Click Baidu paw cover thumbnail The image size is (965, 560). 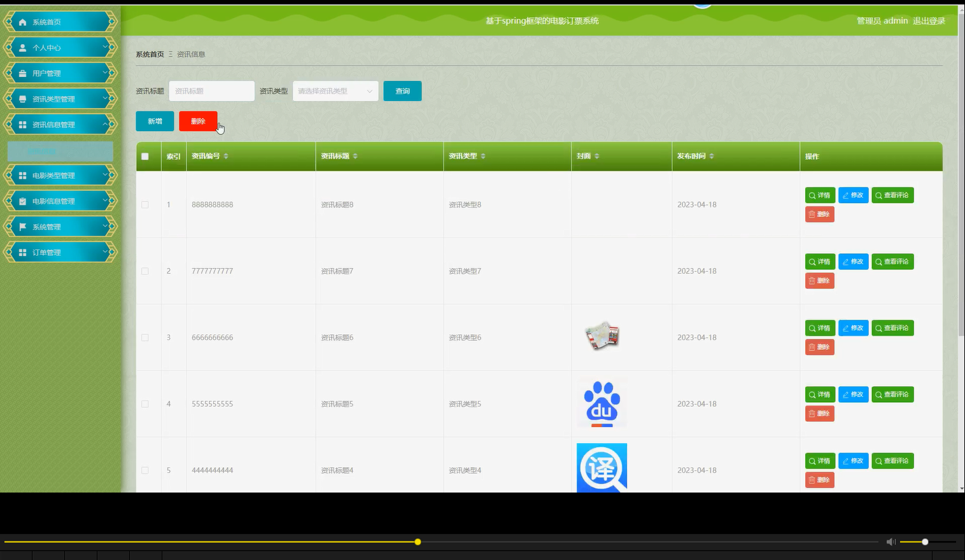coord(602,403)
